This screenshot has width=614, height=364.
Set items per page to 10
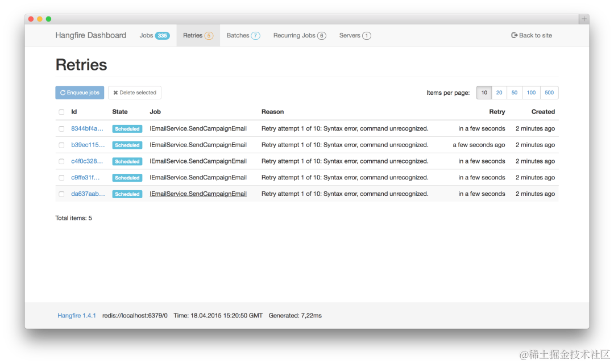pyautogui.click(x=484, y=93)
